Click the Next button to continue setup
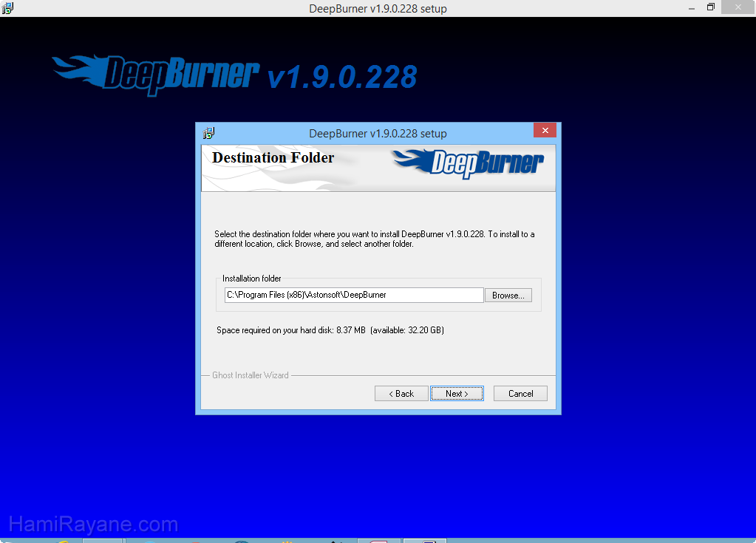The image size is (756, 543). tap(457, 394)
